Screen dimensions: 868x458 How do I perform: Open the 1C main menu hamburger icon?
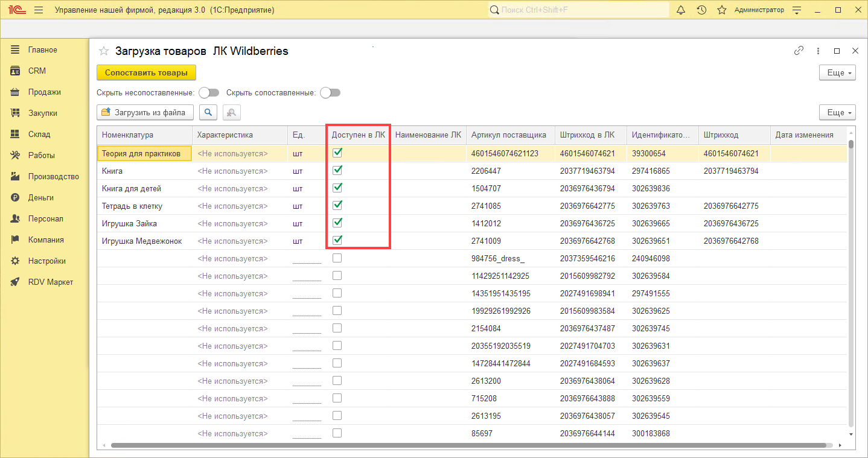[39, 10]
